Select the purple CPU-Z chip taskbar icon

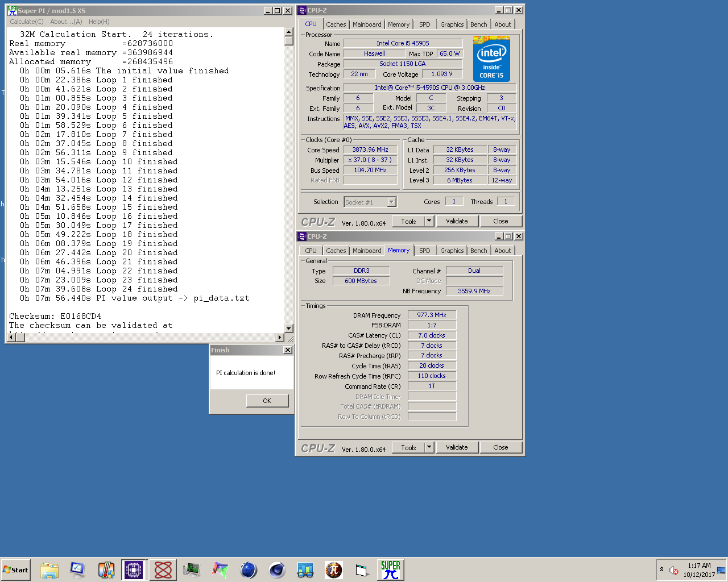(134, 570)
